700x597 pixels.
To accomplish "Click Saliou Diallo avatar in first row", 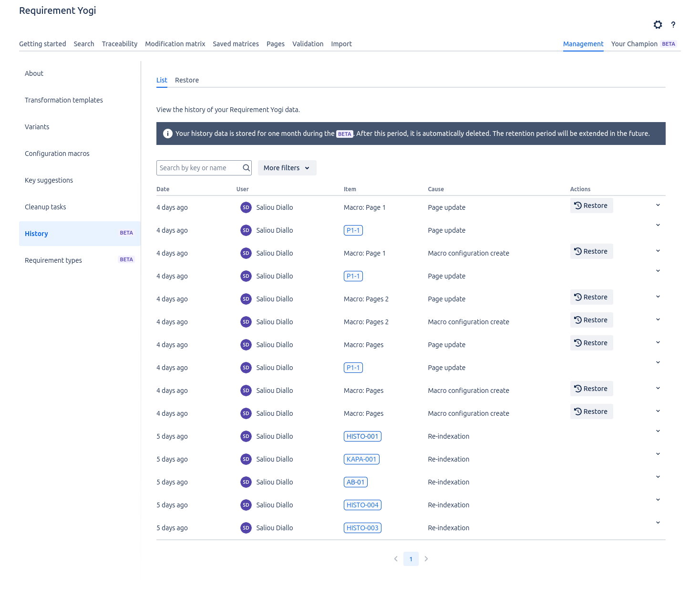I will 246,207.
